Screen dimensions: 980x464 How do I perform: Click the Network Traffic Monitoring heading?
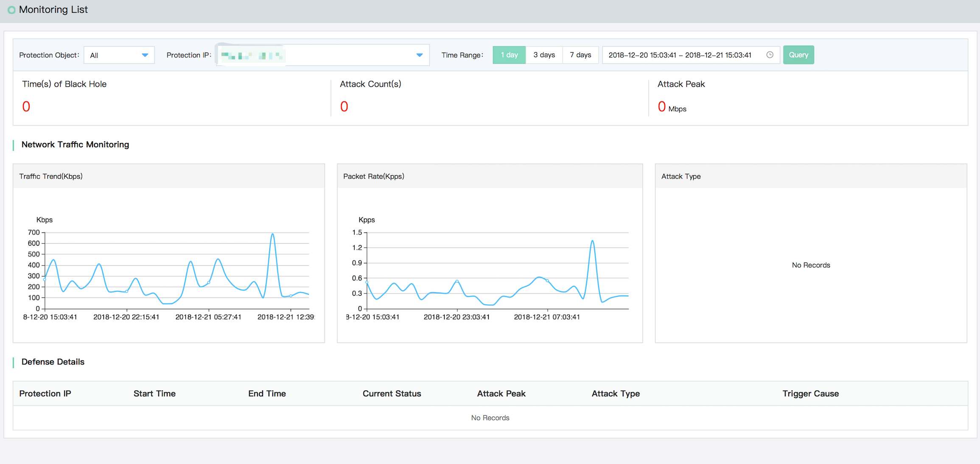point(75,145)
